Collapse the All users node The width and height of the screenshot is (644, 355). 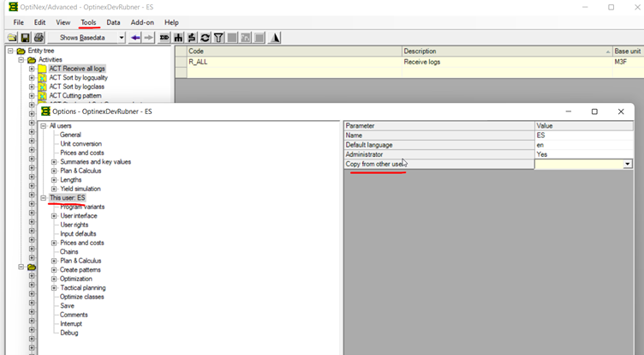point(43,126)
